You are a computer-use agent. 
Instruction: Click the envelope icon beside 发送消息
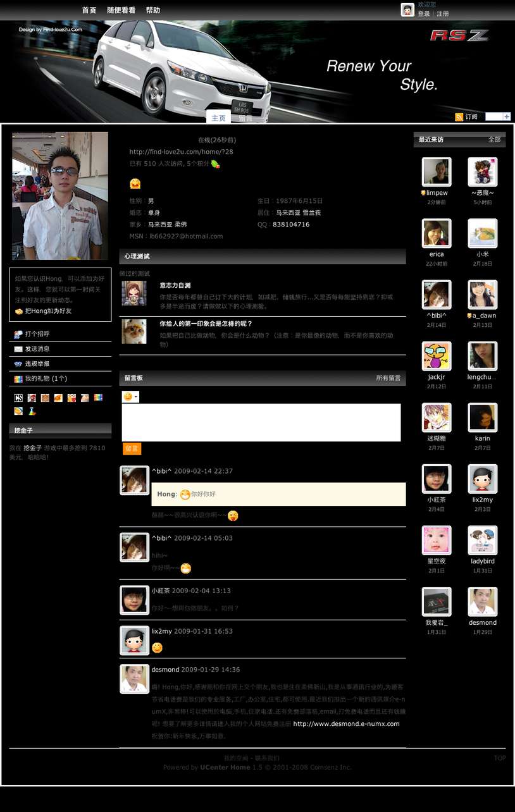18,349
